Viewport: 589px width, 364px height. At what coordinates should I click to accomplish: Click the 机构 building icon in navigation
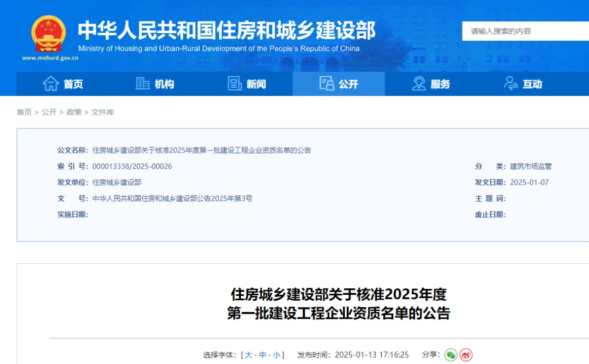coord(143,84)
